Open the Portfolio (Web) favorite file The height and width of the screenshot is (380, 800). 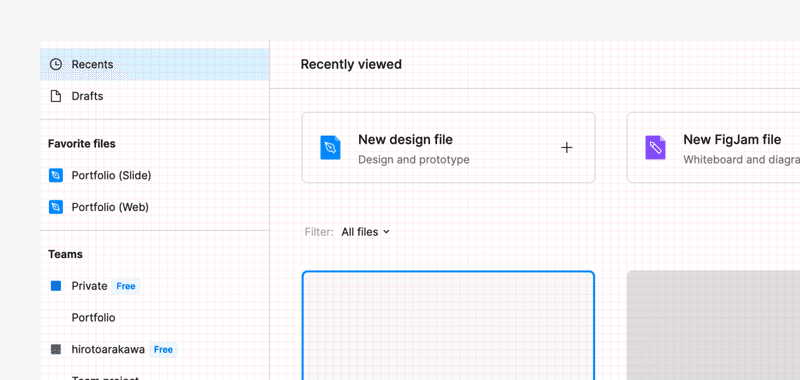(155, 207)
